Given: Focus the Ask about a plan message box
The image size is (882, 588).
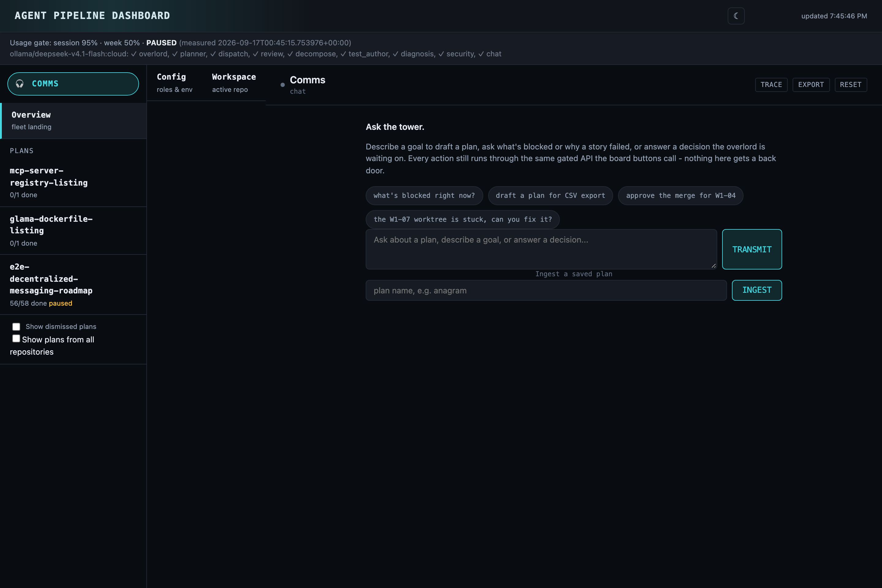Looking at the screenshot, I should point(541,249).
